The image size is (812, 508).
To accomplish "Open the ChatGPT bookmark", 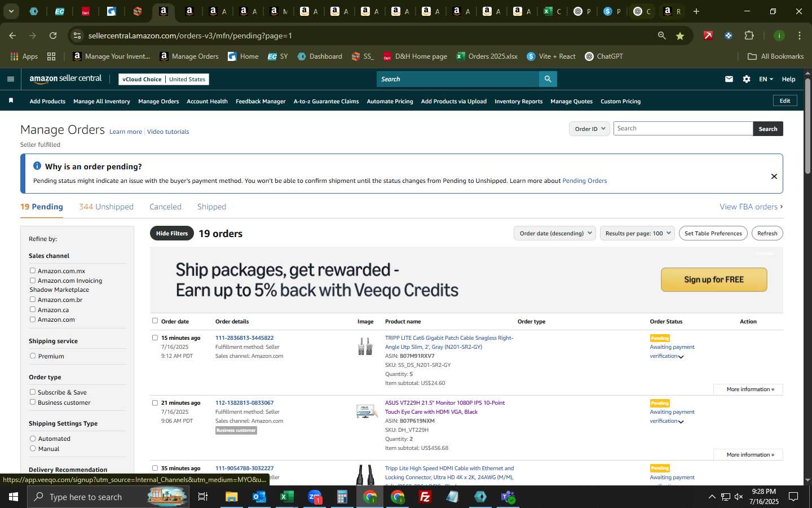I will (604, 56).
